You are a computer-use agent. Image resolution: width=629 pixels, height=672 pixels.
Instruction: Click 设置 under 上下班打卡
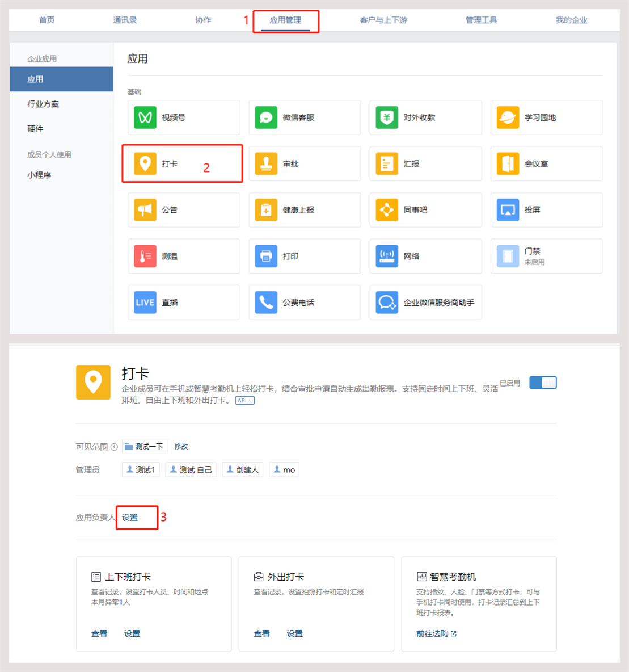[132, 633]
